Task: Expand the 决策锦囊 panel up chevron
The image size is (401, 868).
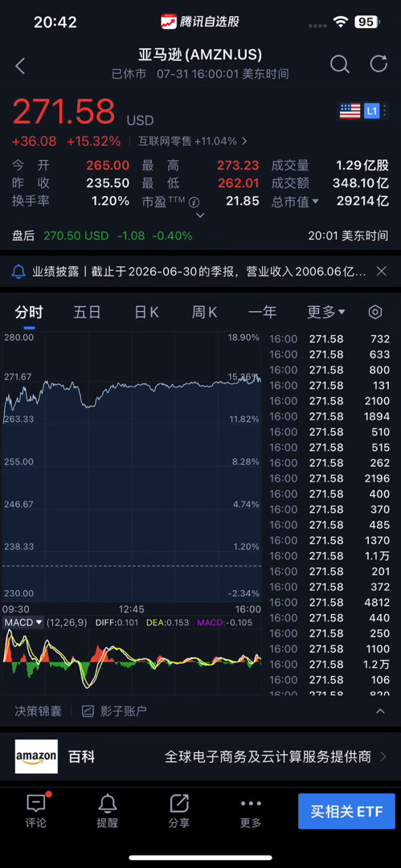Action: coord(380,710)
